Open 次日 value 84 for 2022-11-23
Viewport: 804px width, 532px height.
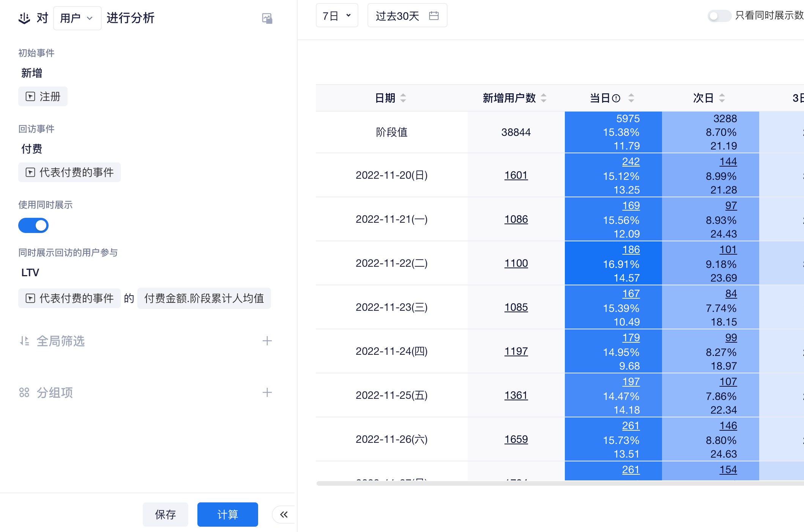[731, 294]
